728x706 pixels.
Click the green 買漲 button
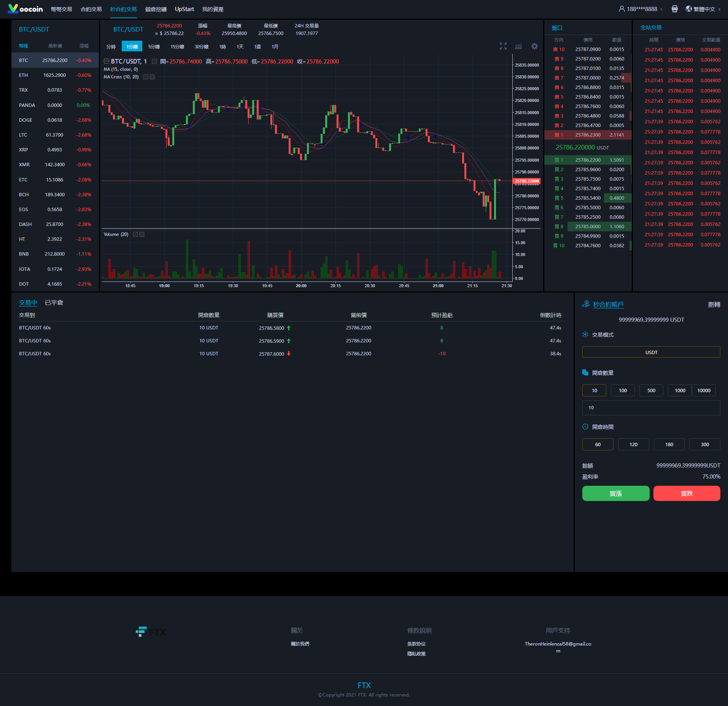click(x=615, y=493)
